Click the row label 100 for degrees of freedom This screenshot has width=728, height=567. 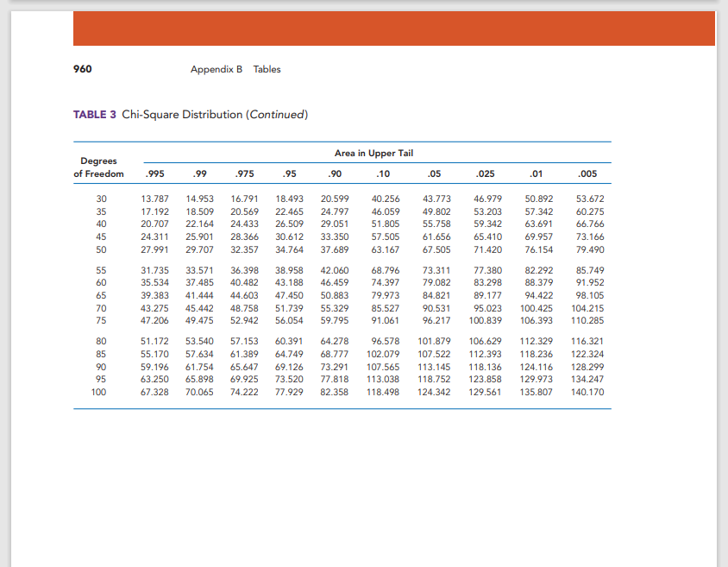point(98,393)
